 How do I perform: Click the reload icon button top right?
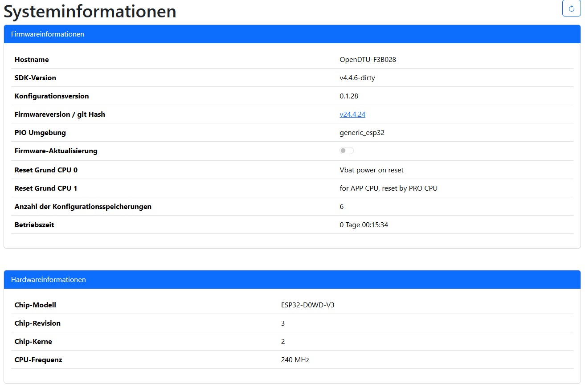pyautogui.click(x=571, y=8)
